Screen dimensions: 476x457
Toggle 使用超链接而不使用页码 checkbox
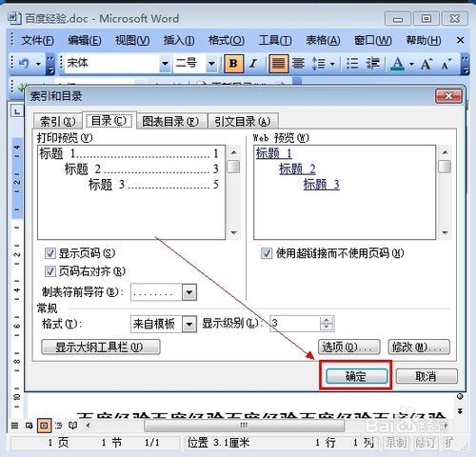[x=267, y=253]
